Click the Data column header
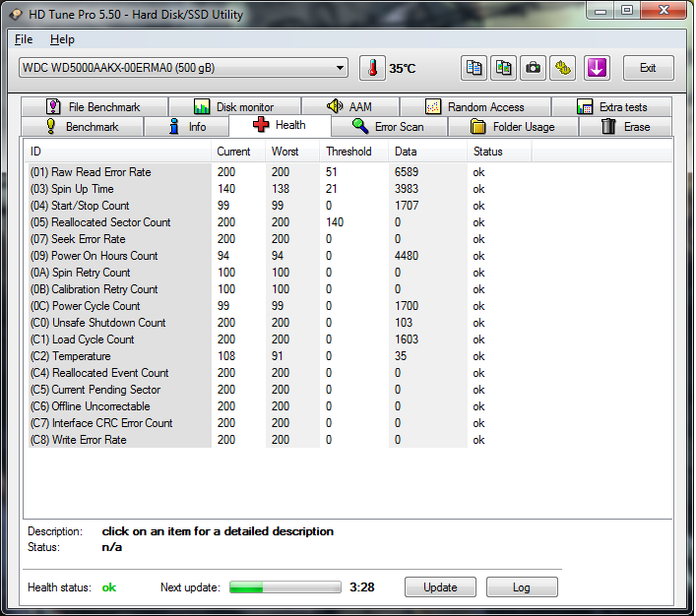Screen dimensions: 696x616 tap(428, 152)
